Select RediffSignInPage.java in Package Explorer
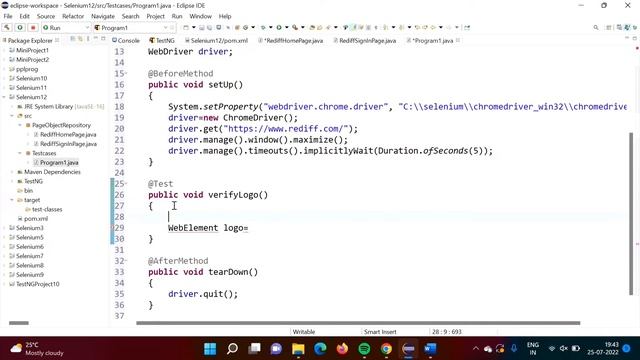This screenshot has width=640, height=360. [64, 144]
